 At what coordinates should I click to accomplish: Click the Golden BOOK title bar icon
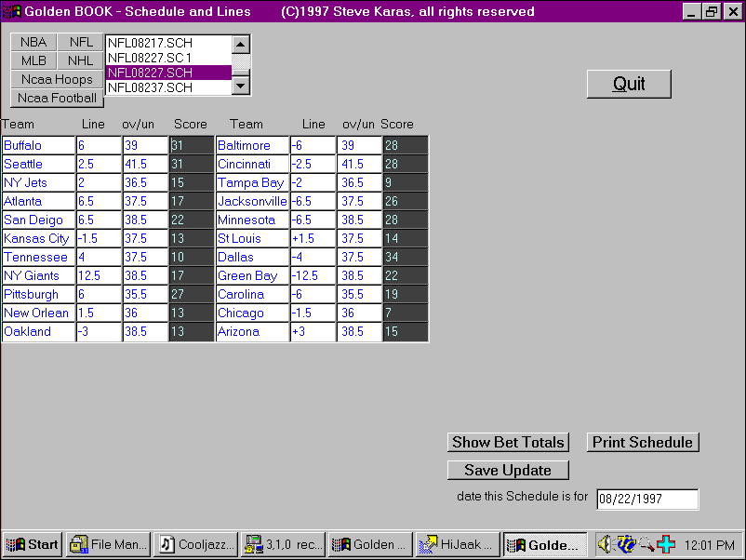tap(11, 11)
